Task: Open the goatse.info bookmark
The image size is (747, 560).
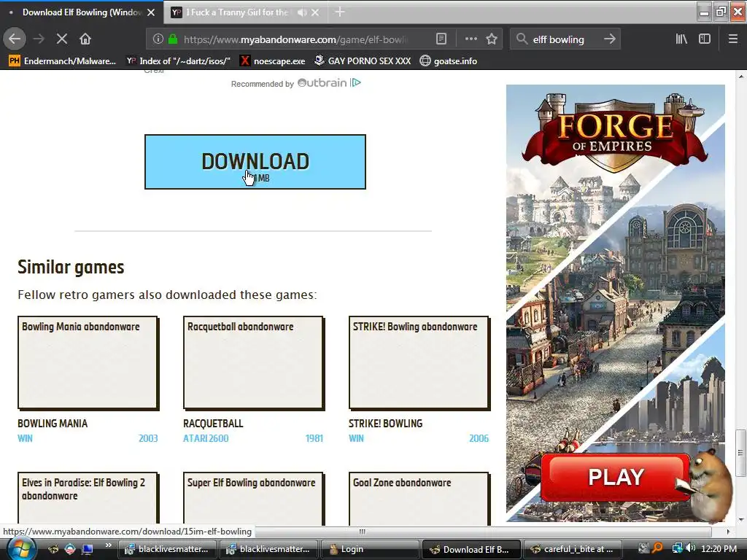Action: 449,61
